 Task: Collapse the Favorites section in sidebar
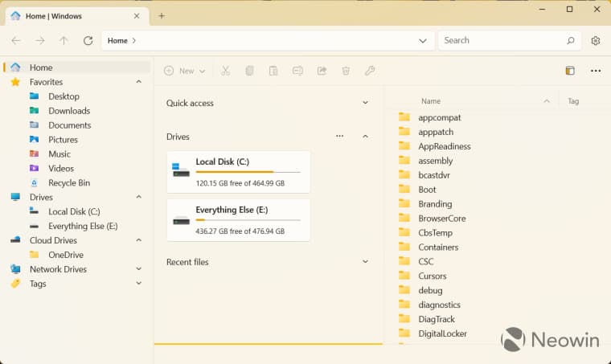[x=138, y=82]
